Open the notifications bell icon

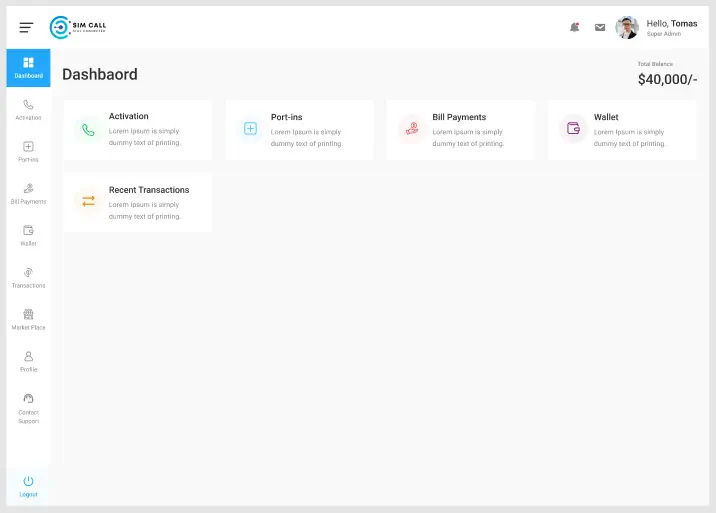tap(574, 28)
